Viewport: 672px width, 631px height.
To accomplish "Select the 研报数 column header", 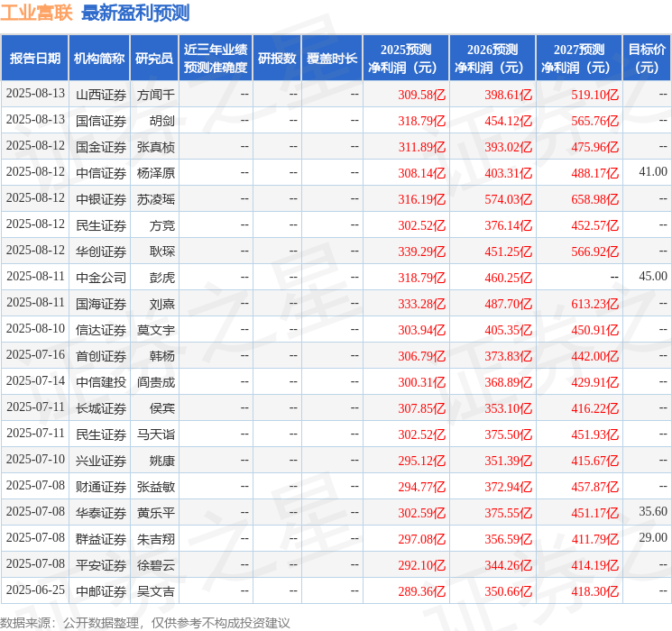I will pos(277,59).
